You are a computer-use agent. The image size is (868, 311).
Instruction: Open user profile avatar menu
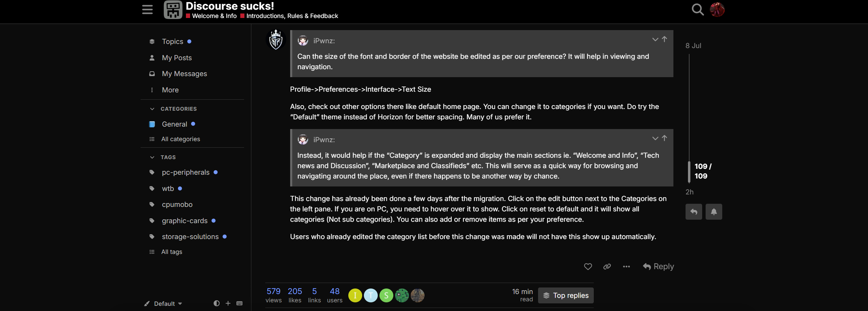717,9
